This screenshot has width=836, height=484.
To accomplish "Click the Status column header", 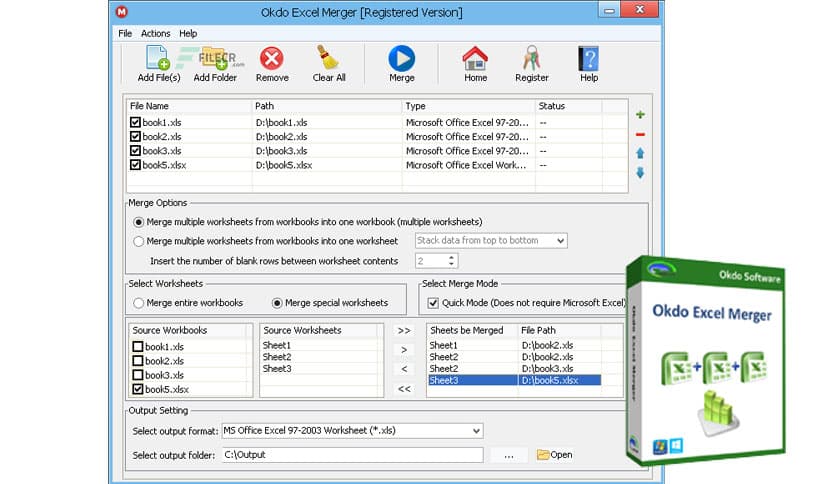I will pos(568,106).
